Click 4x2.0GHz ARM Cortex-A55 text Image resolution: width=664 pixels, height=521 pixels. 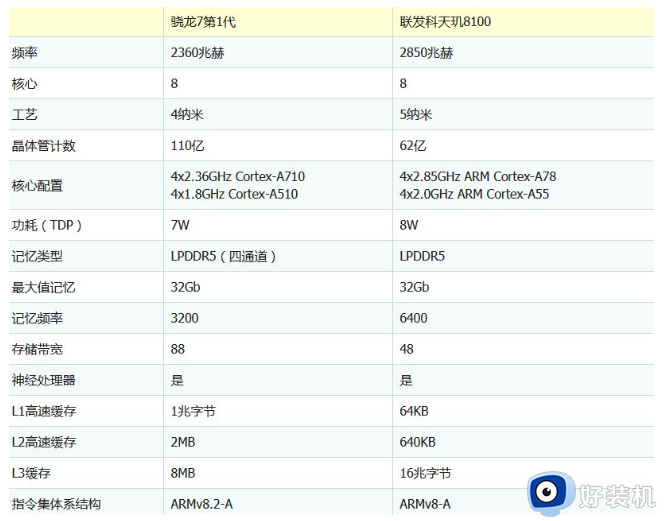474,194
